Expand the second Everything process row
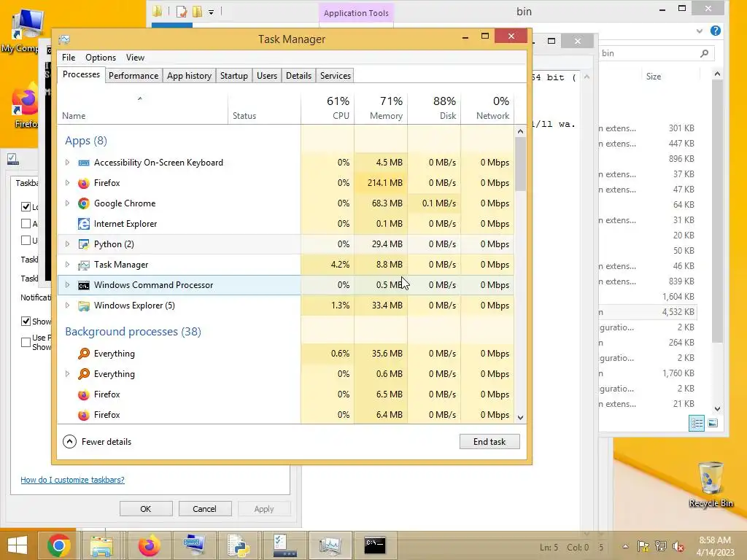The width and height of the screenshot is (747, 560). (x=67, y=374)
